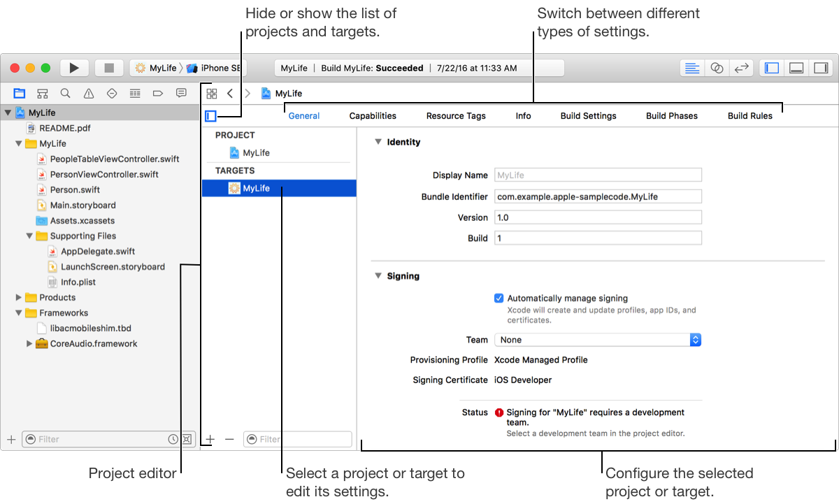Open the Debug navigator
The width and height of the screenshot is (839, 504).
[135, 93]
